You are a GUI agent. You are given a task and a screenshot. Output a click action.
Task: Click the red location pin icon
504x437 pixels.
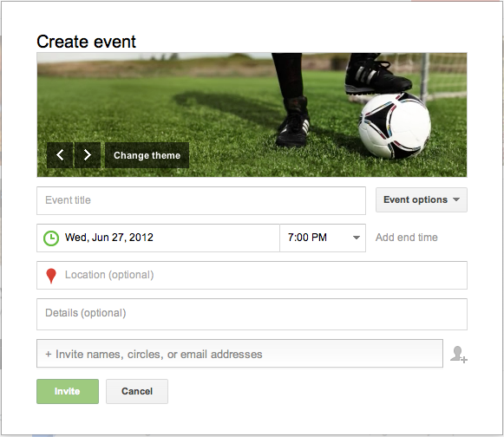[51, 276]
